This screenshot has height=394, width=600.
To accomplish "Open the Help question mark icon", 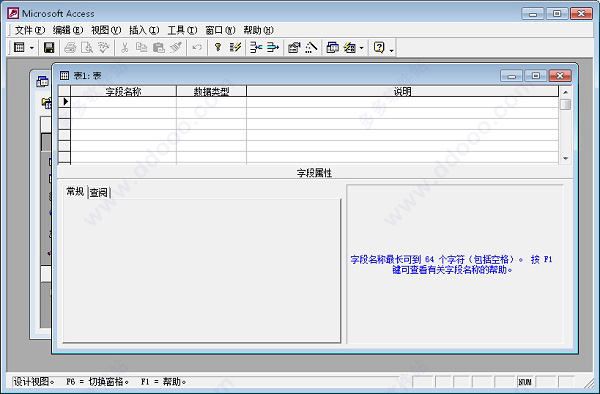I will point(379,47).
